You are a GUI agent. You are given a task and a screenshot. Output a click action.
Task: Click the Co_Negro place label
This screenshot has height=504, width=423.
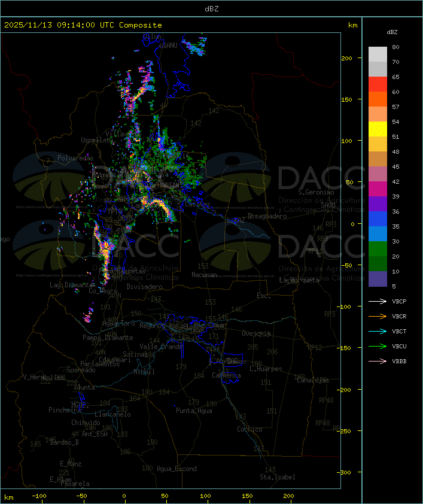[103, 291]
